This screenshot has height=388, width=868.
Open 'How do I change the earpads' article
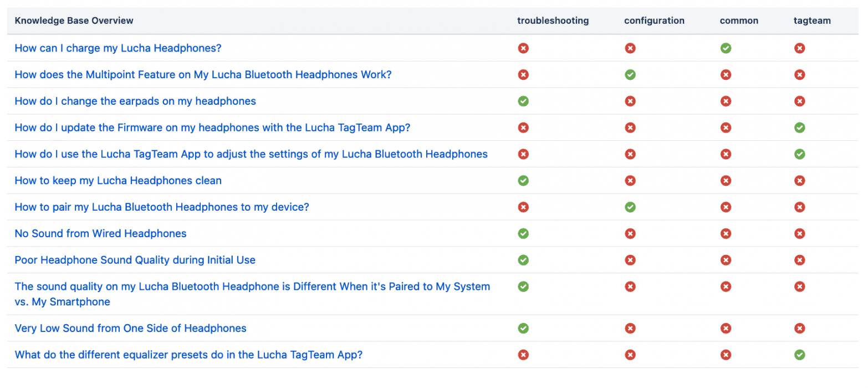click(x=135, y=101)
